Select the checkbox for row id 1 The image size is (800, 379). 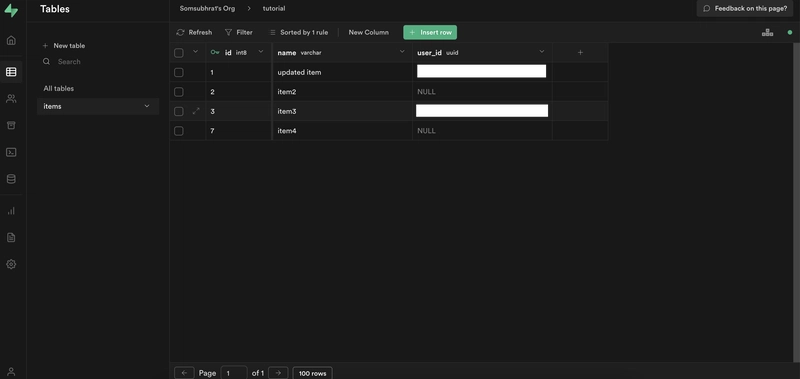179,72
